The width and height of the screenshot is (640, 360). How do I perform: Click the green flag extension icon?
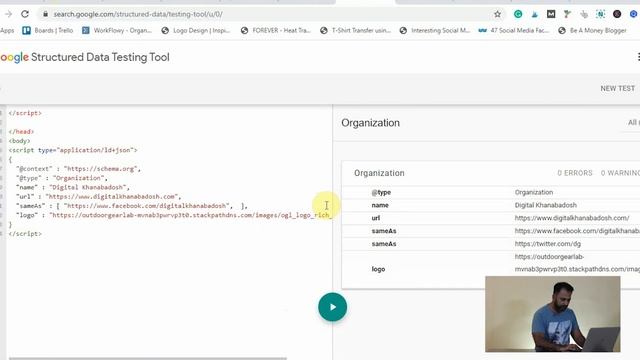pos(567,14)
